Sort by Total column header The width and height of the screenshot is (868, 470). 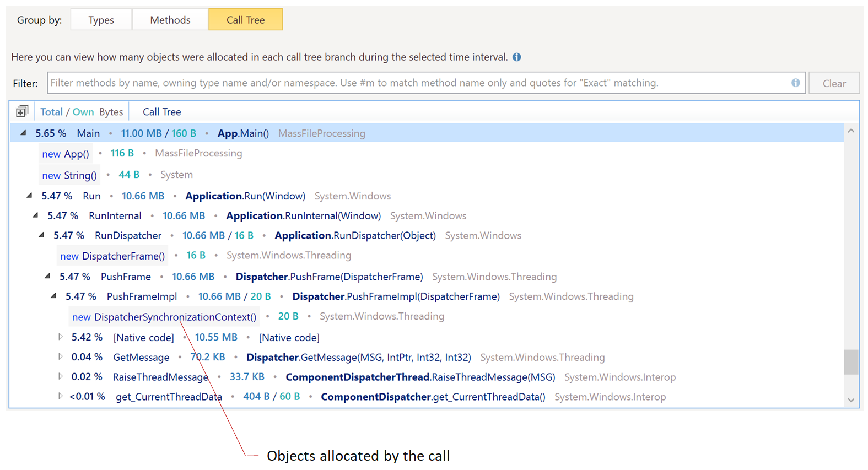51,112
